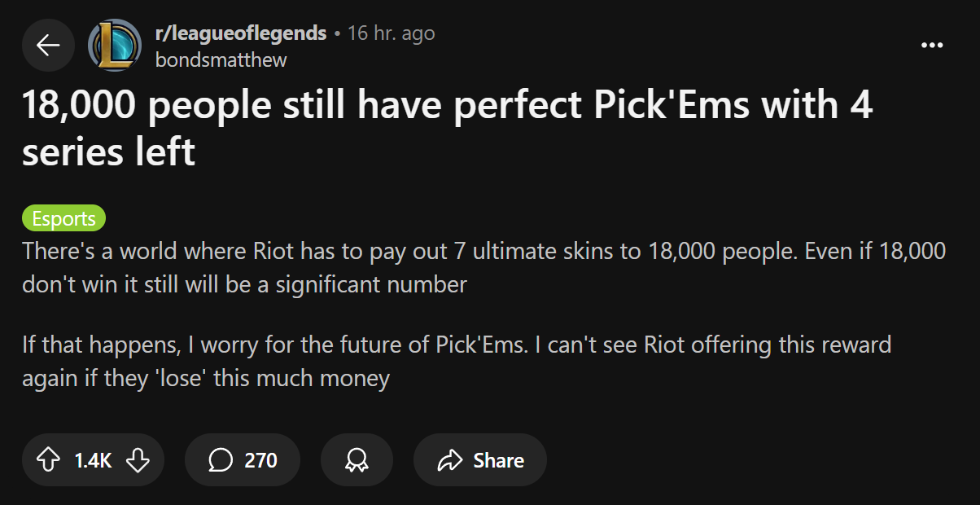Upvote the Pick'Ems post
The height and width of the screenshot is (505, 980).
49,460
